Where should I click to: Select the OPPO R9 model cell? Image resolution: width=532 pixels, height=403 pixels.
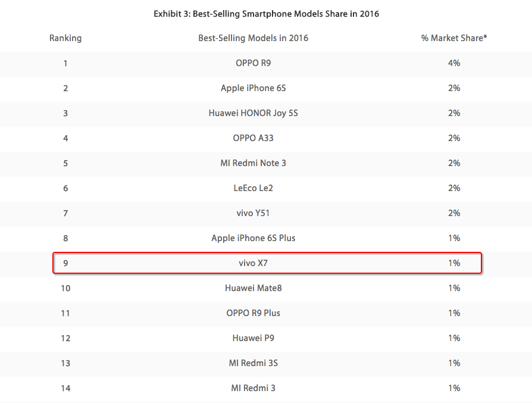(x=253, y=63)
